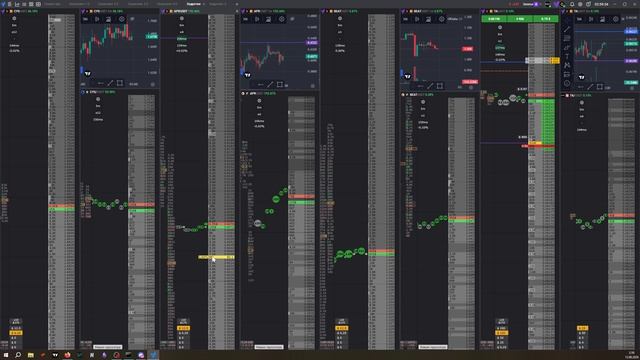Screen dimensions: 640x360
Task: Open the settings gear in the rightmost TA chart toolbar
Action: [616, 19]
